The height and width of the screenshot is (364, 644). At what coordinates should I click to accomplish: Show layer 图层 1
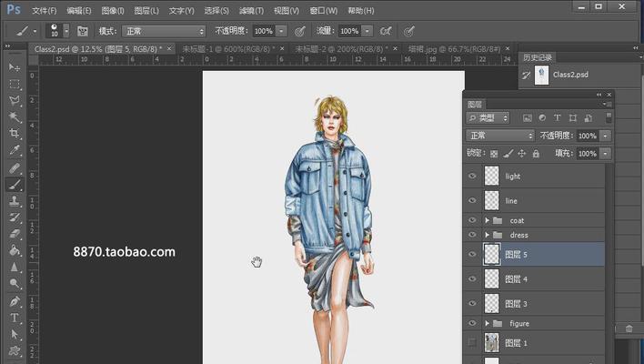click(472, 343)
